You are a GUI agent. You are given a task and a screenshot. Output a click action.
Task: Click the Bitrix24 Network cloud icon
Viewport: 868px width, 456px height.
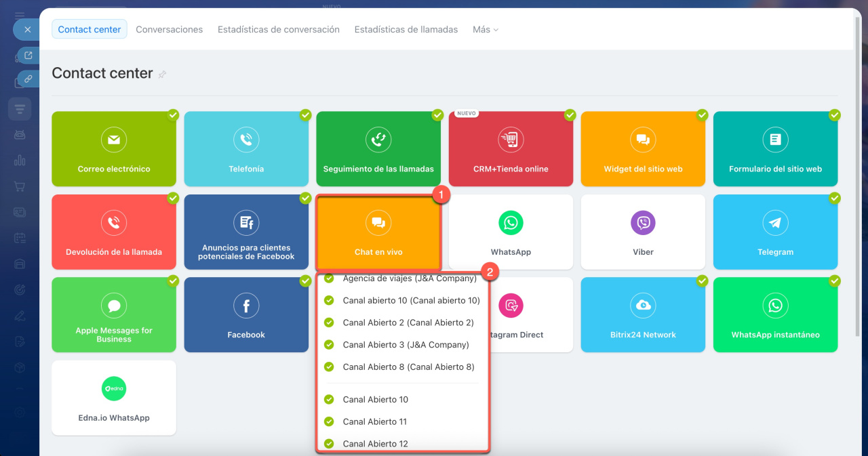[643, 306]
